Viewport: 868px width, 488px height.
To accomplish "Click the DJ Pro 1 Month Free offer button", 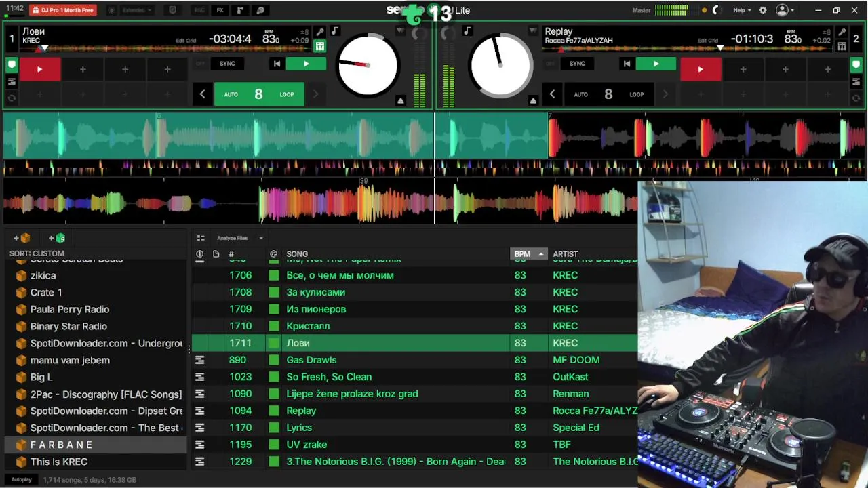I will pyautogui.click(x=63, y=10).
